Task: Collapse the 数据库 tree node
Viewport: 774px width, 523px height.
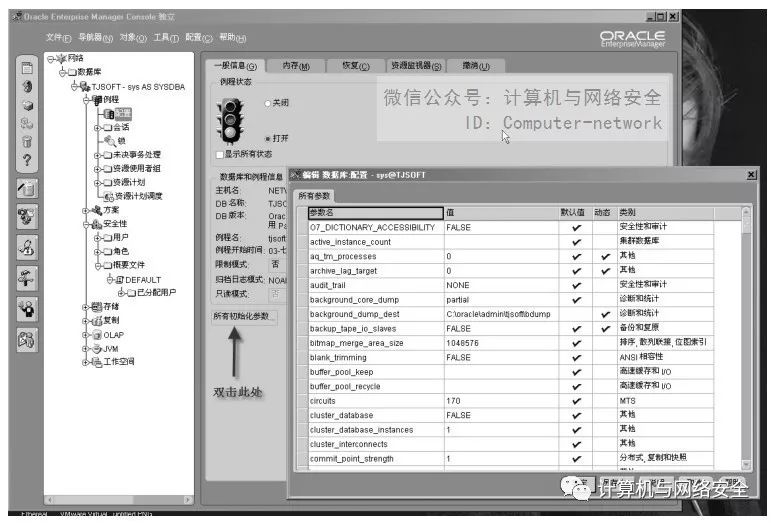Action: coord(62,73)
